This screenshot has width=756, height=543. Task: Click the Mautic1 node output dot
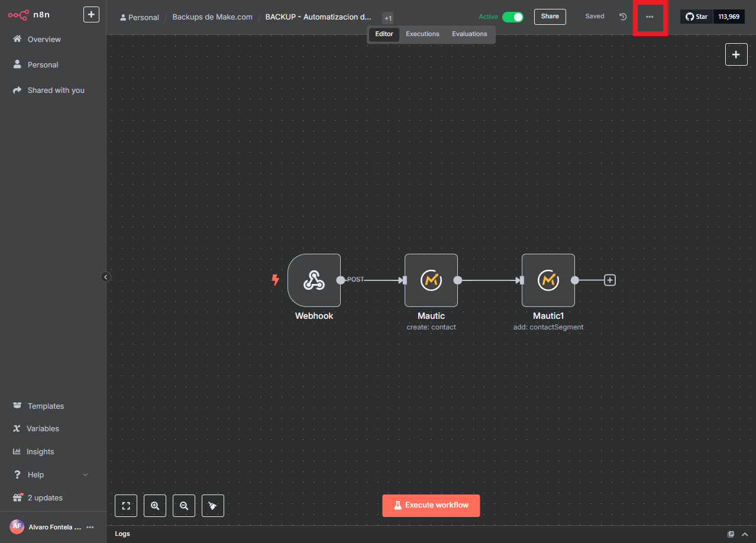pyautogui.click(x=574, y=280)
